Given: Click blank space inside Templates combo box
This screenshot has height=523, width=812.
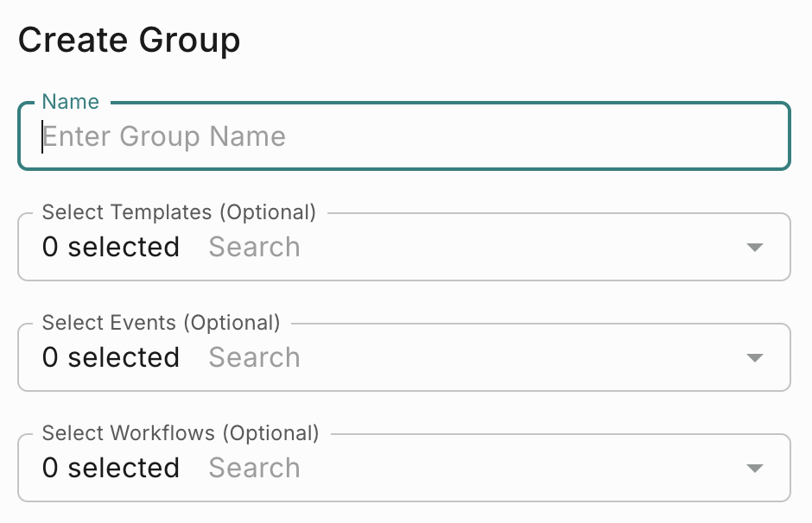Looking at the screenshot, I should tap(517, 248).
